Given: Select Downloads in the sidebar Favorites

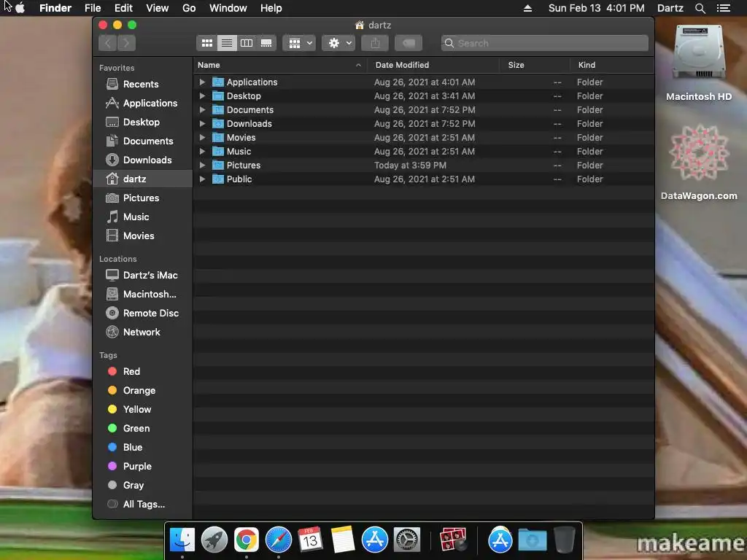Looking at the screenshot, I should click(x=142, y=160).
